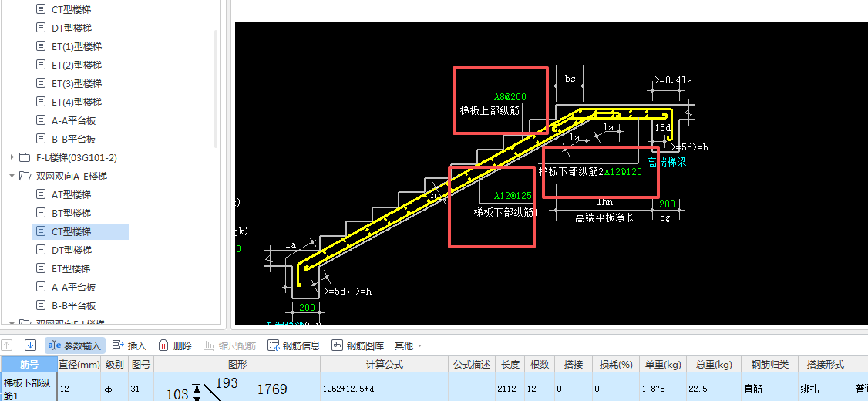
Task: Edit the A12@125 bottom rebar 1 value
Action: pyautogui.click(x=513, y=196)
